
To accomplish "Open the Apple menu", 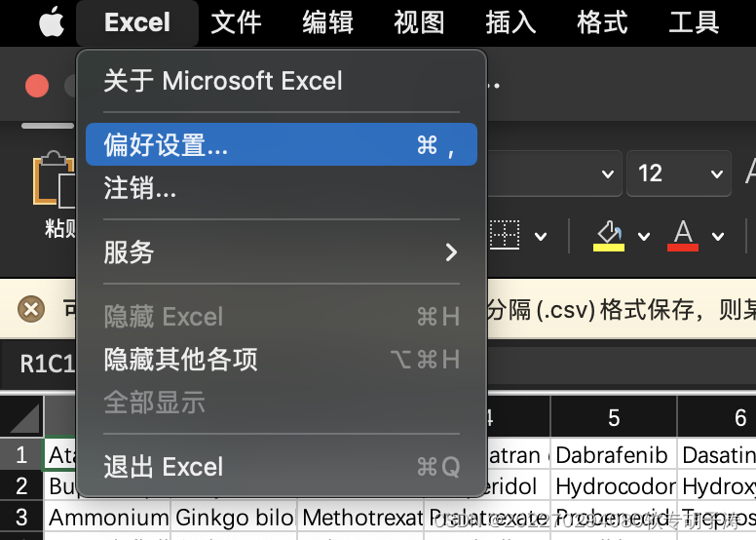I will pos(52,21).
